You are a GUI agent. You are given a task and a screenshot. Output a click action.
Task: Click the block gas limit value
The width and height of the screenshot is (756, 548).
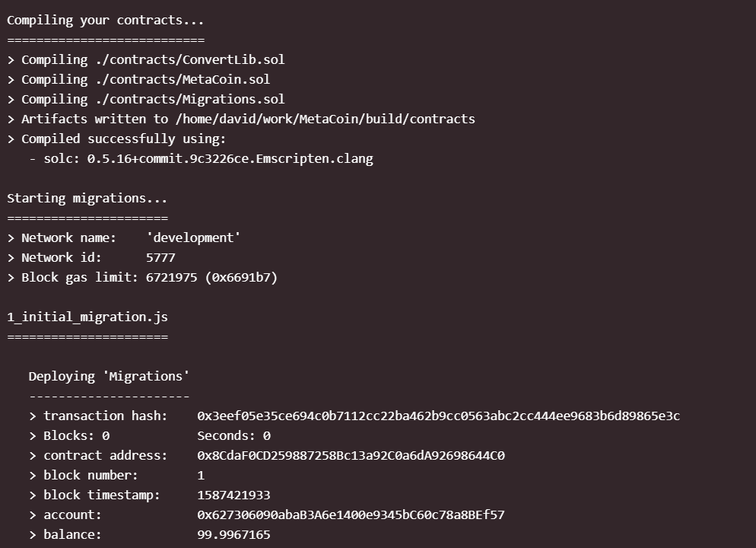[211, 277]
